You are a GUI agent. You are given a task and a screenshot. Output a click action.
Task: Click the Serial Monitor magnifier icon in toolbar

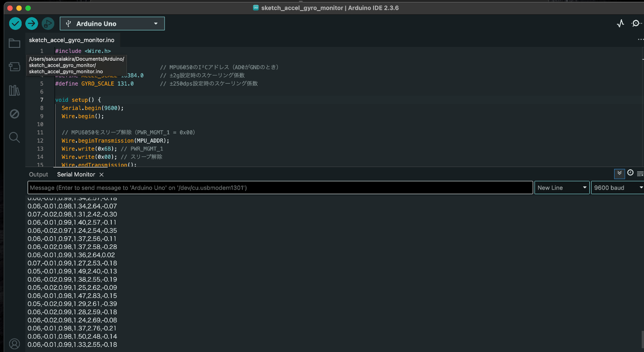(636, 23)
